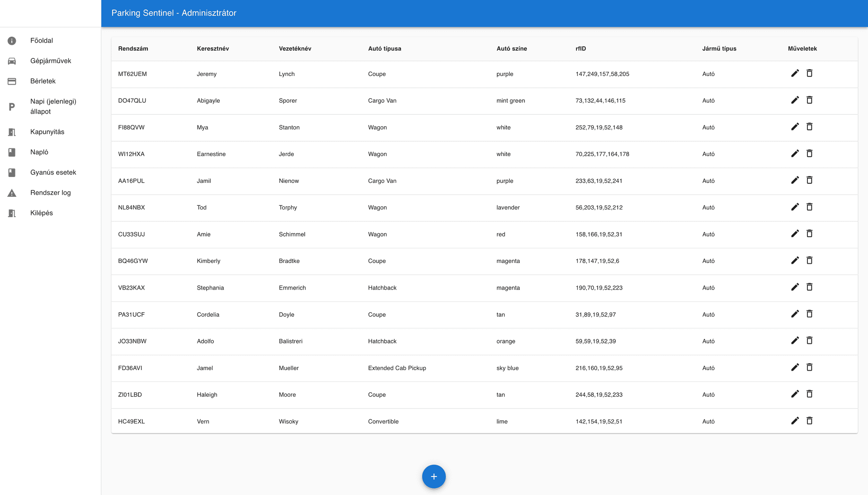Delete the NL84NBX entry
Screen dimensions: 868x495
(810, 207)
